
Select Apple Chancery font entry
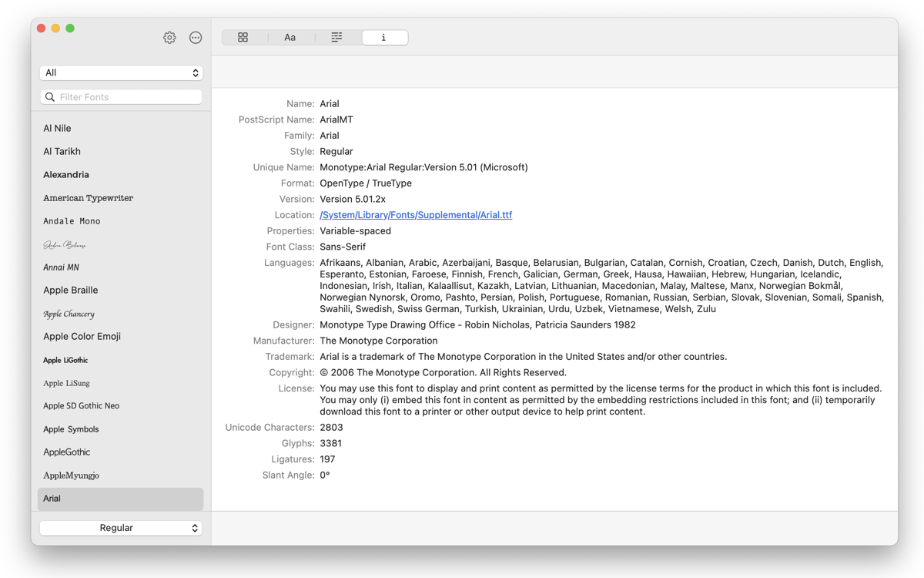(x=69, y=314)
